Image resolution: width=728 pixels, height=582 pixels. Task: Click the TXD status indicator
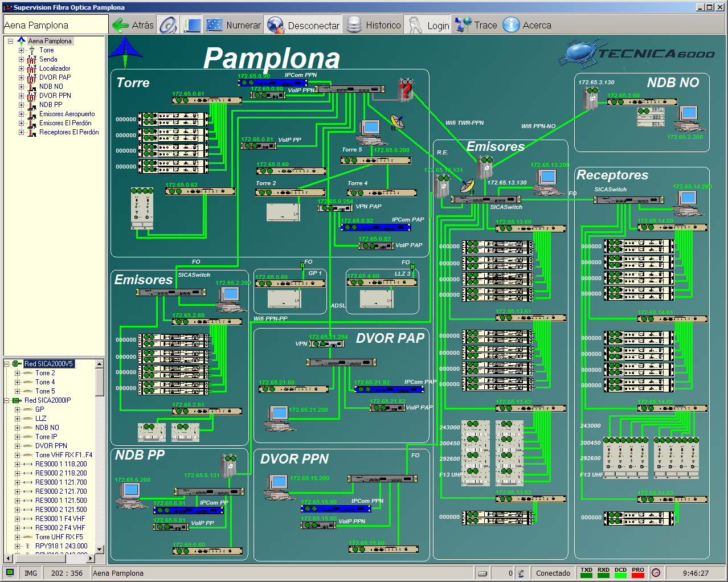click(x=586, y=573)
